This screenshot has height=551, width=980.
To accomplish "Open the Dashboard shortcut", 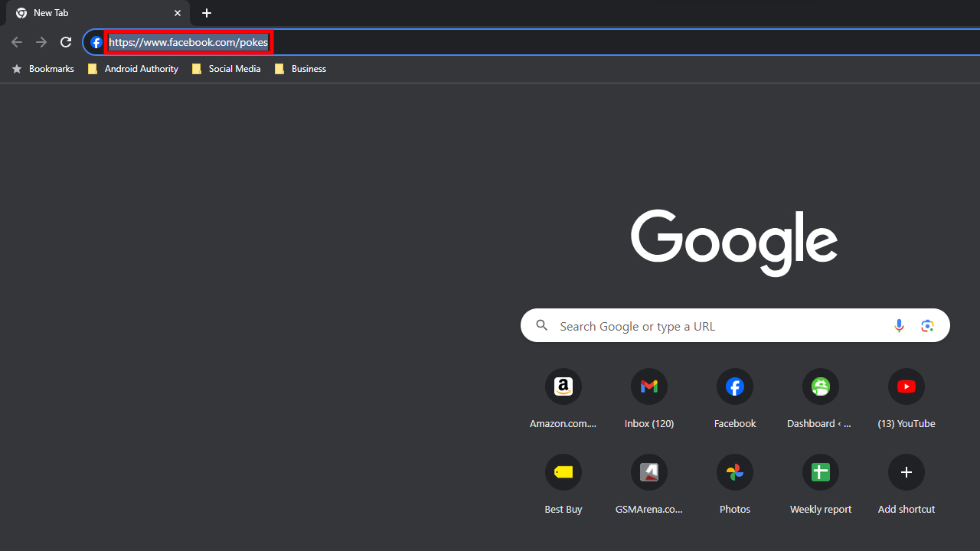I will tap(821, 400).
